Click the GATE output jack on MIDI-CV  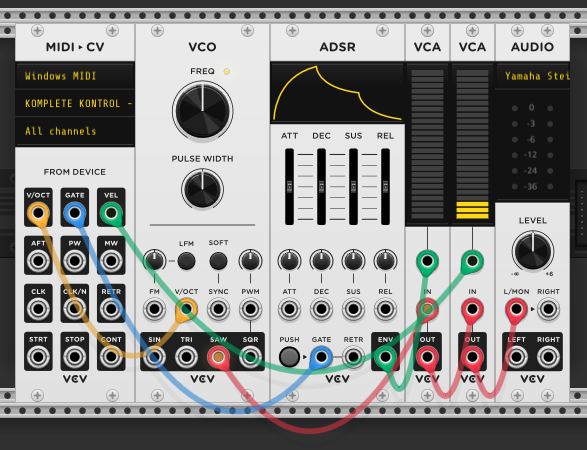click(x=74, y=213)
